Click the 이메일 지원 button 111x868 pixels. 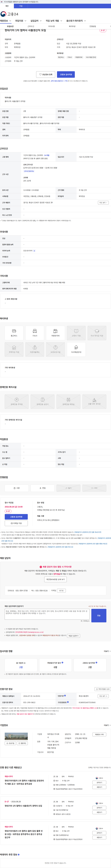click(16, 523)
